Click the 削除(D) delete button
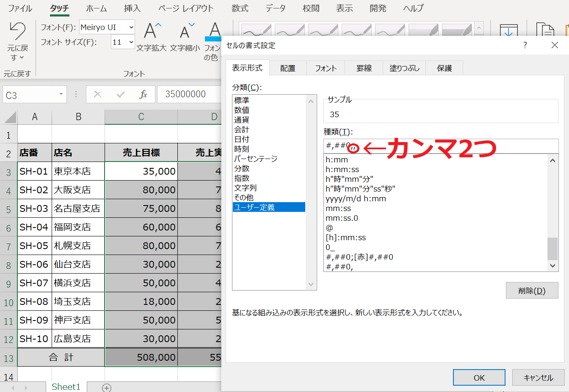Screen dimensions: 569x392 532,291
